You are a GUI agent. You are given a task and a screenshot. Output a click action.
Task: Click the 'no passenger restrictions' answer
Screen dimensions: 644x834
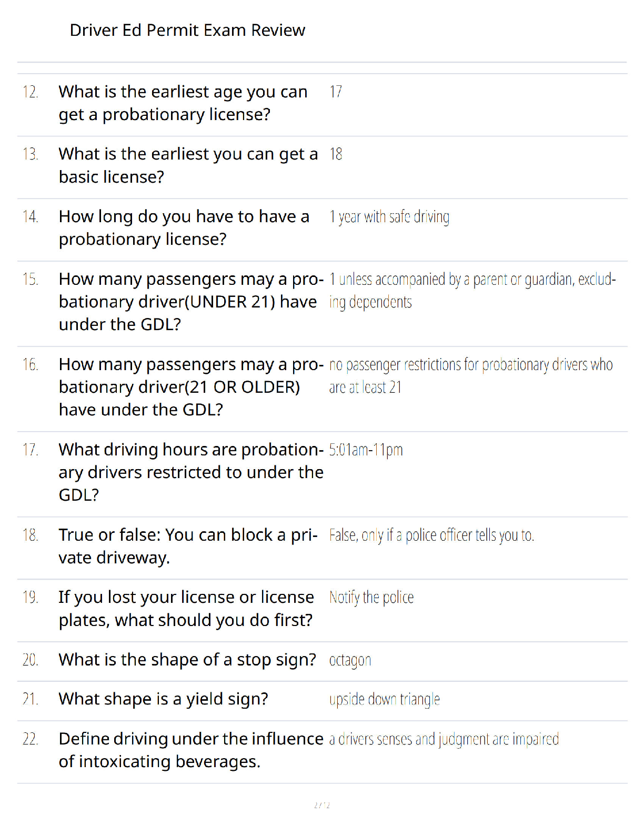(471, 376)
